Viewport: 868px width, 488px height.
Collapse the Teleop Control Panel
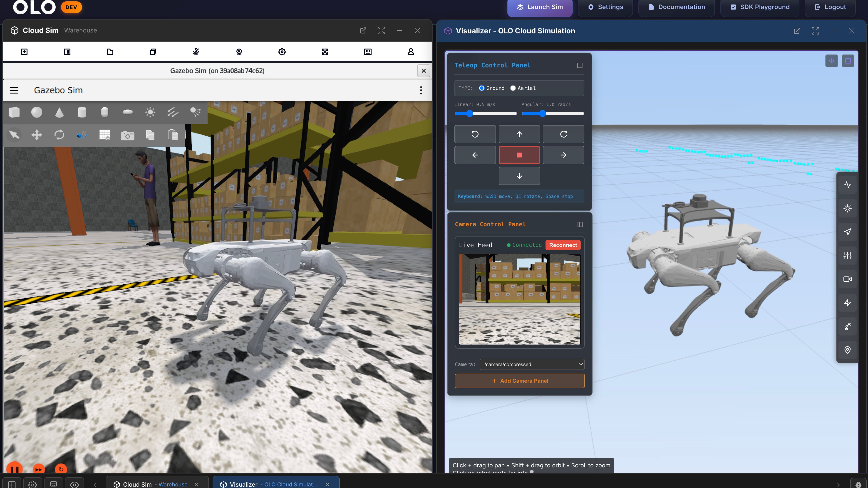580,65
